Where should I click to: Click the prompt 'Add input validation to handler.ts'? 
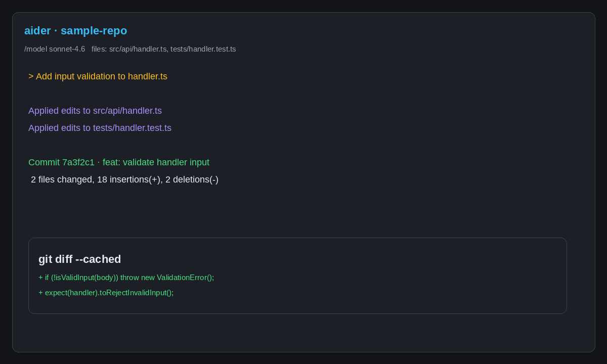coord(98,76)
